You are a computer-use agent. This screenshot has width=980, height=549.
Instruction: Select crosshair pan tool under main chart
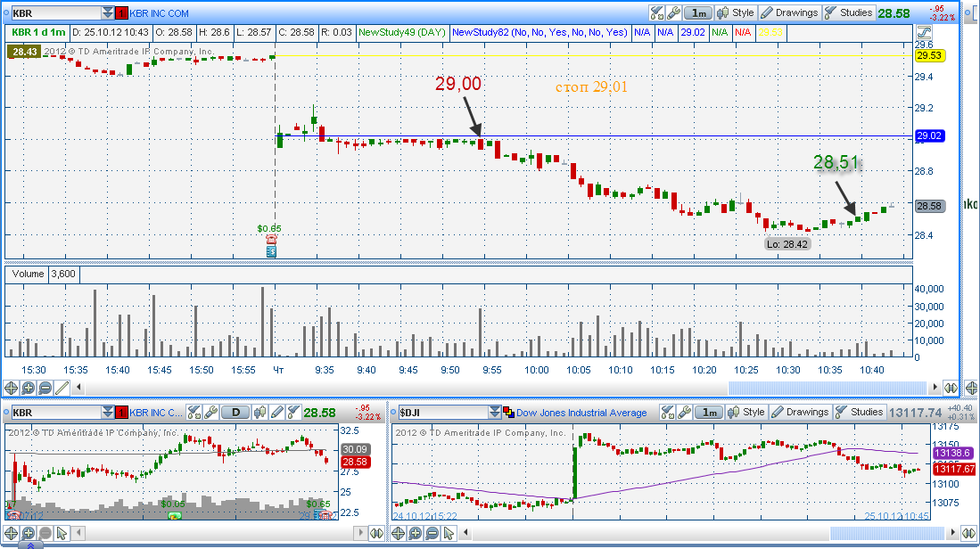pos(11,388)
